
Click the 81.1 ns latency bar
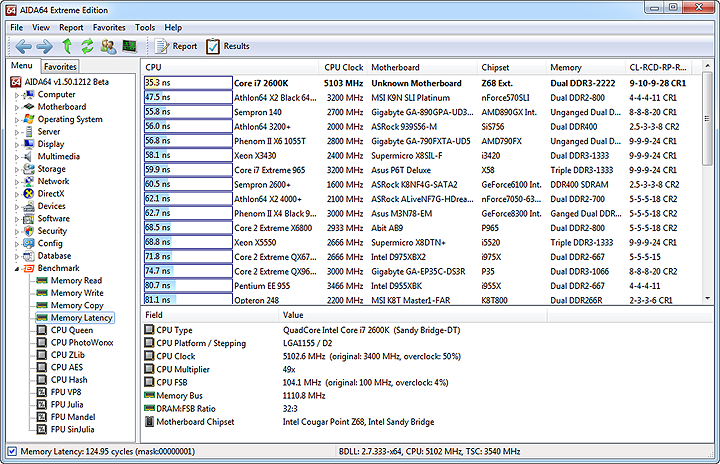(x=188, y=300)
